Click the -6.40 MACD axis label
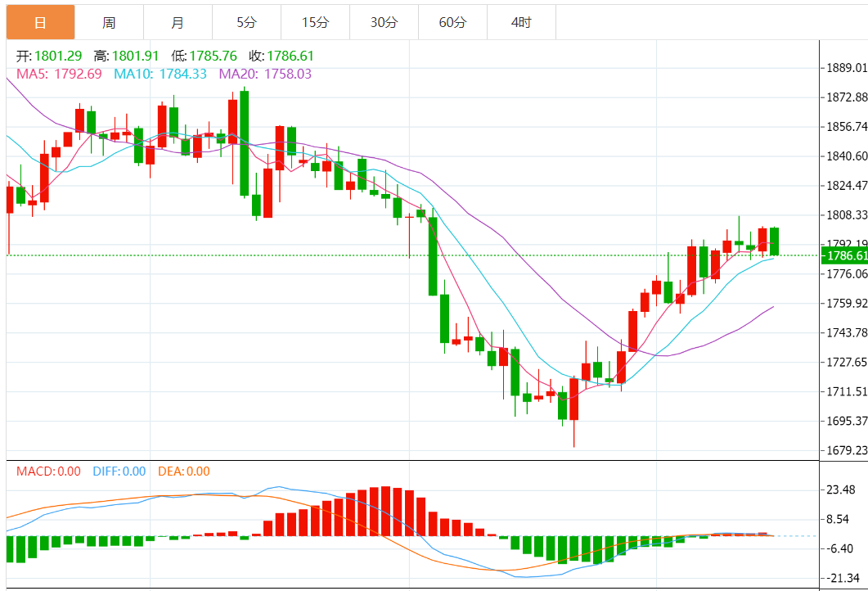The width and height of the screenshot is (868, 591). 839,548
